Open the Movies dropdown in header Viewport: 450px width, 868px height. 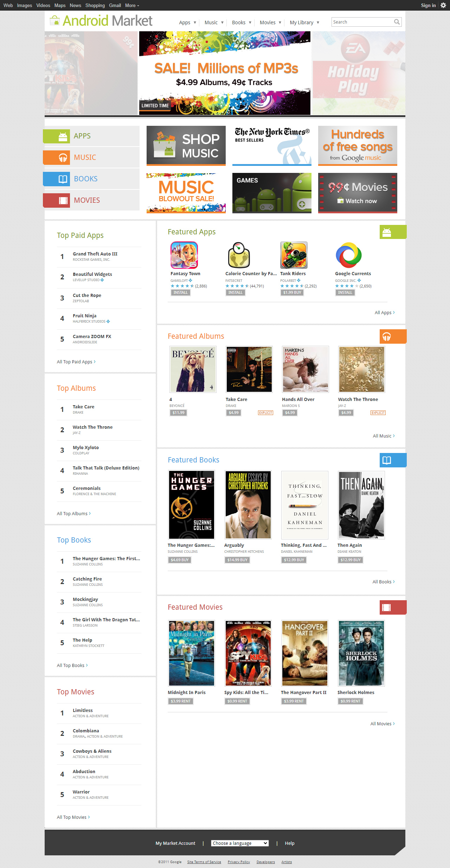point(270,22)
